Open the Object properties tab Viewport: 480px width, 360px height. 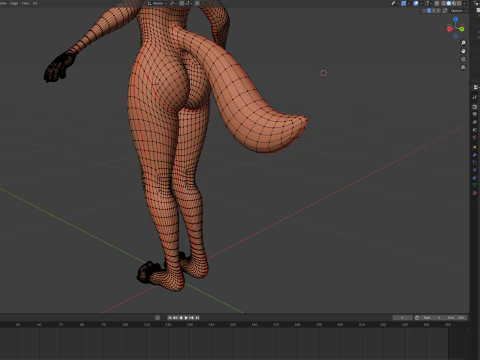coord(475,147)
